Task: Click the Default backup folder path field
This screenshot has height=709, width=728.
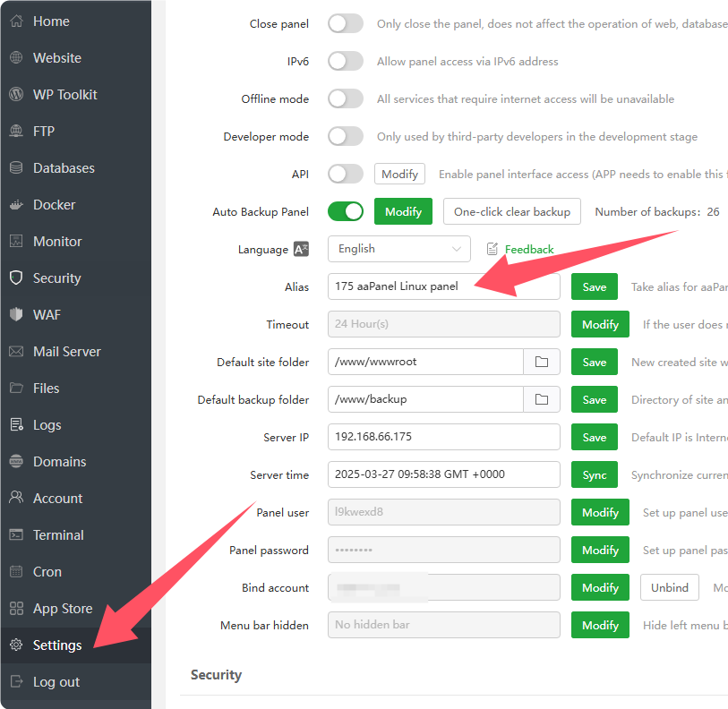Action: [425, 399]
